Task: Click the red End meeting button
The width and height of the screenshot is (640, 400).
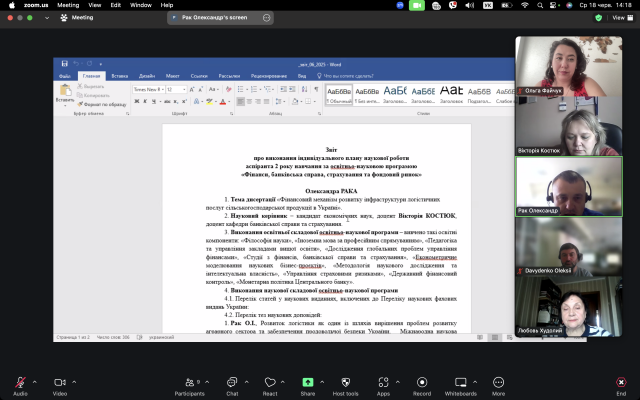Action: pyautogui.click(x=621, y=386)
